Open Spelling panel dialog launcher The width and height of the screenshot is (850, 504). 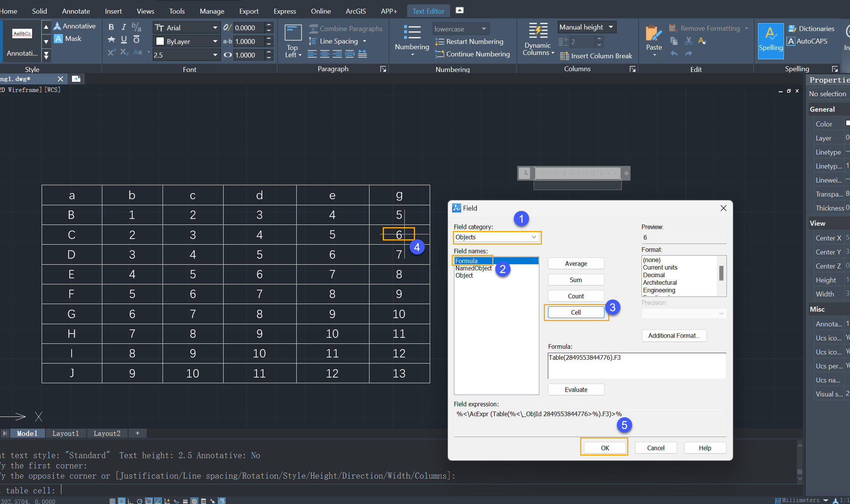[x=835, y=69]
